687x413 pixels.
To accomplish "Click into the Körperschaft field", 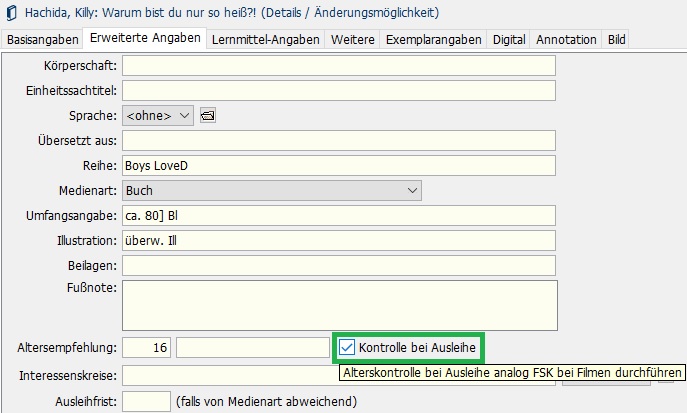I will 338,66.
